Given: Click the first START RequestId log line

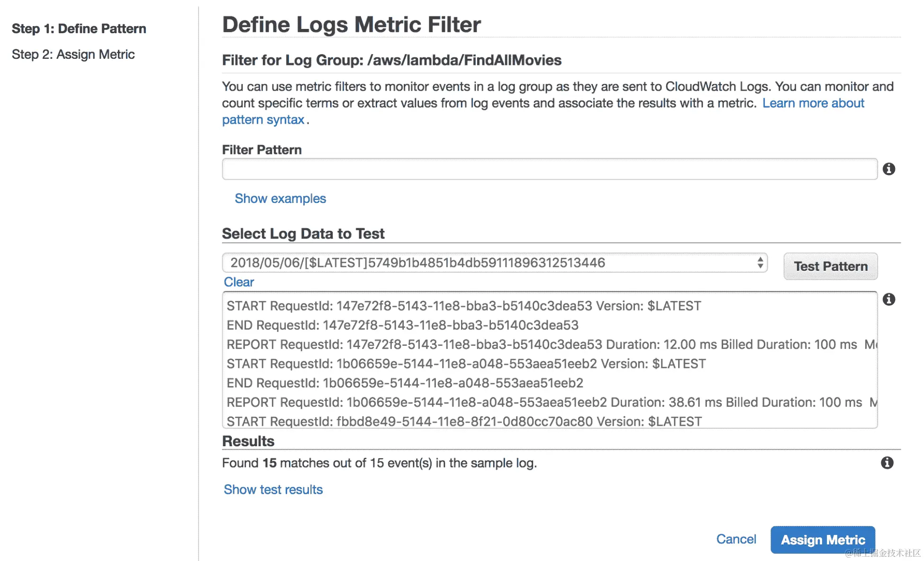Looking at the screenshot, I should (463, 306).
